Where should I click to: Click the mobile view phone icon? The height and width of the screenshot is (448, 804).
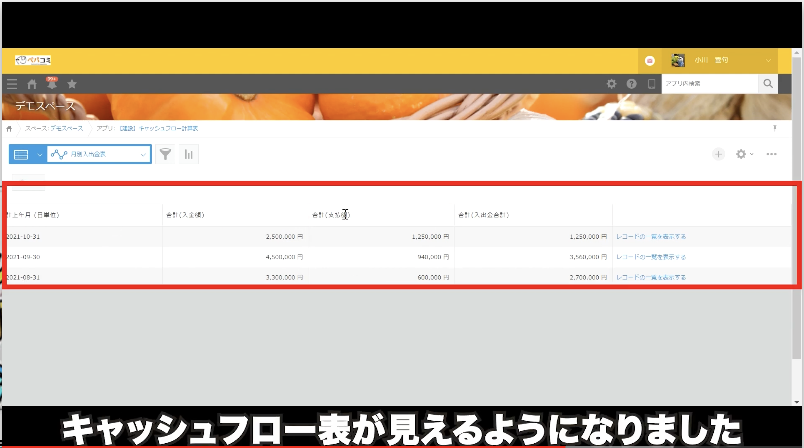651,85
